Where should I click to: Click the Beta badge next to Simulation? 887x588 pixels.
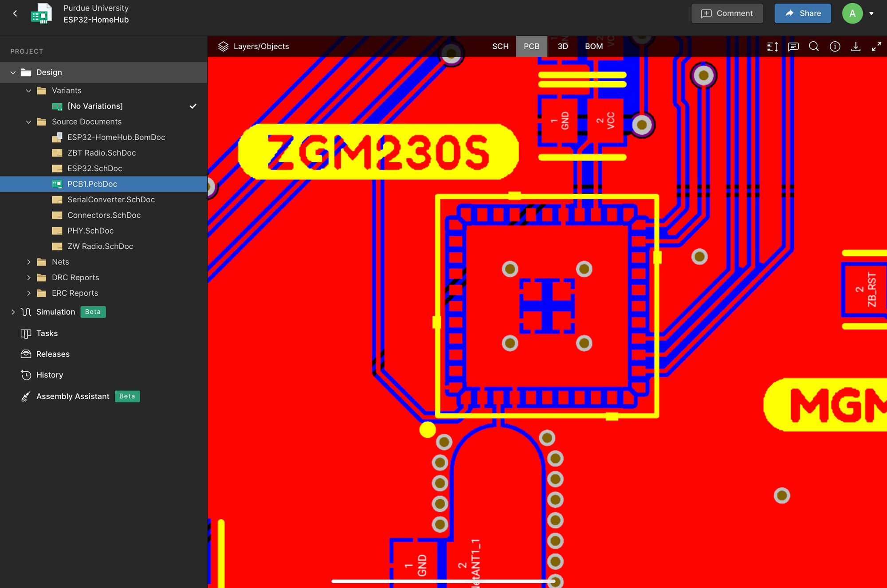93,312
